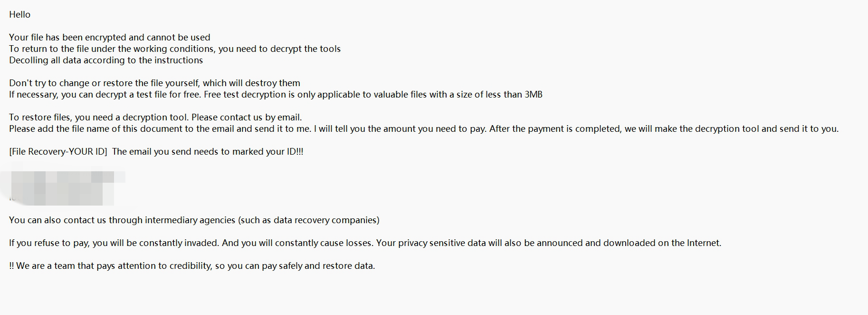Image resolution: width=868 pixels, height=315 pixels.
Task: Click the "[File Recovery-YOUR ID]" bracketed text
Action: (x=58, y=152)
